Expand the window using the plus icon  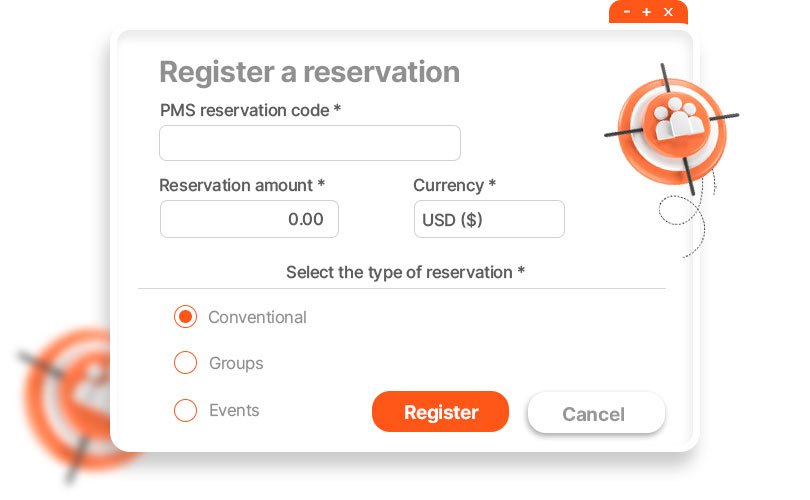point(647,12)
